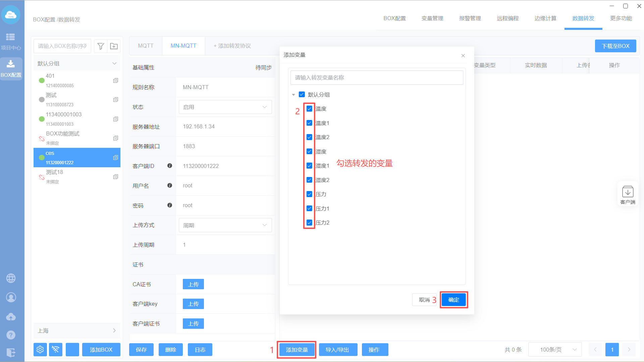Open the help question mark icon

tap(11, 335)
